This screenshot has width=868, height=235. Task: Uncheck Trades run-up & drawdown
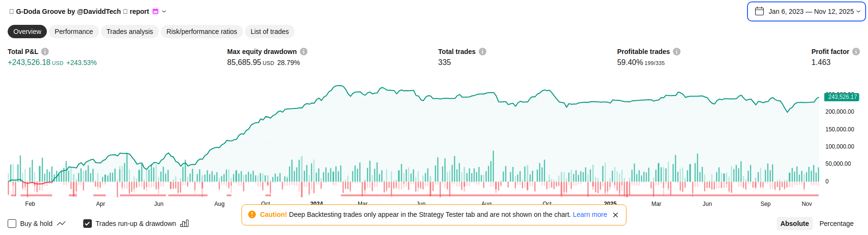tap(88, 224)
